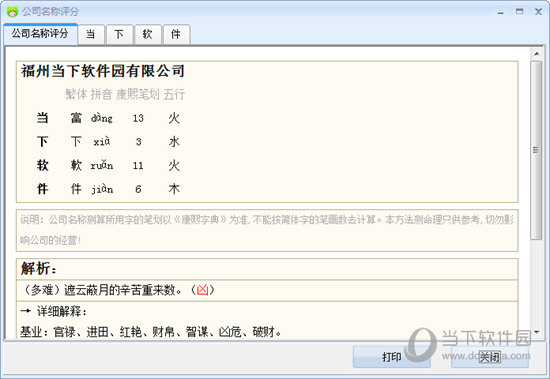
Task: Switch to the 公司名称评分 tab
Action: click(x=40, y=34)
